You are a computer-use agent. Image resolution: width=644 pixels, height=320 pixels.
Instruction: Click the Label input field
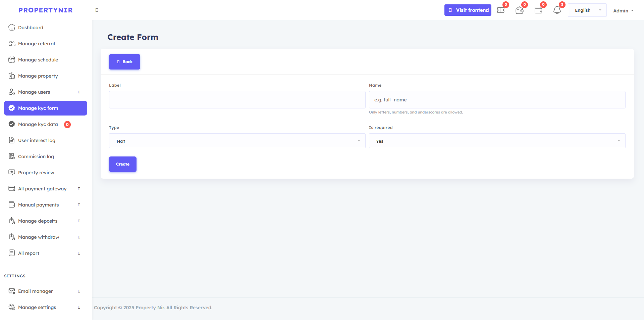pos(237,100)
